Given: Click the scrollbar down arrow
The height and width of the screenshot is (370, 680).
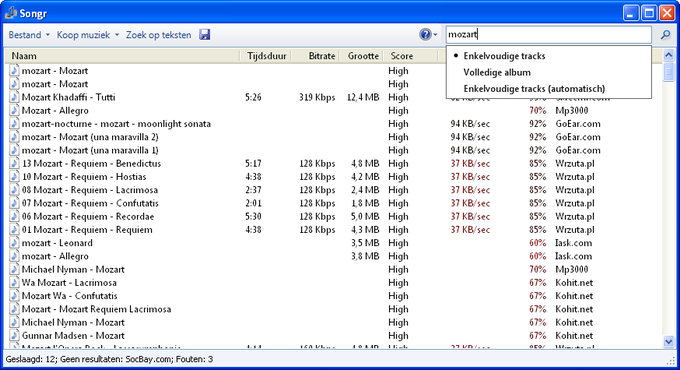Looking at the screenshot, I should [668, 341].
